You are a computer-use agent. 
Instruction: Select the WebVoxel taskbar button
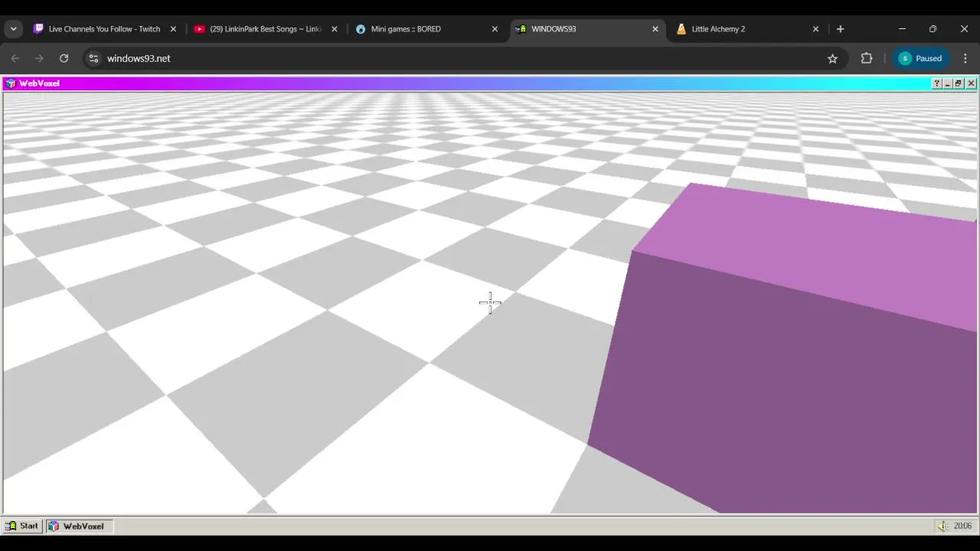click(80, 526)
